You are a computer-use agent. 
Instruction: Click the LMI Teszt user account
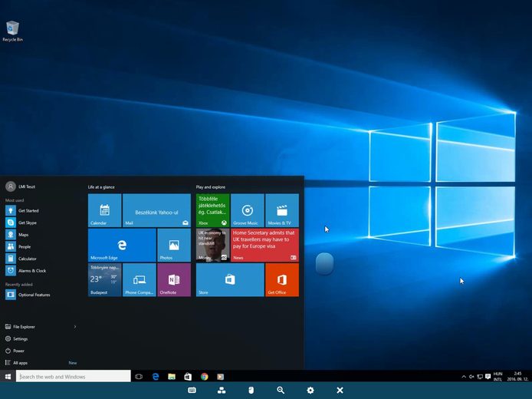(21, 186)
